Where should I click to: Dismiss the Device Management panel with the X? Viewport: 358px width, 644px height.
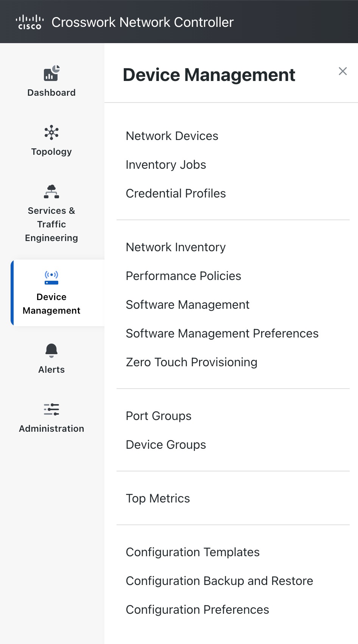pos(342,71)
